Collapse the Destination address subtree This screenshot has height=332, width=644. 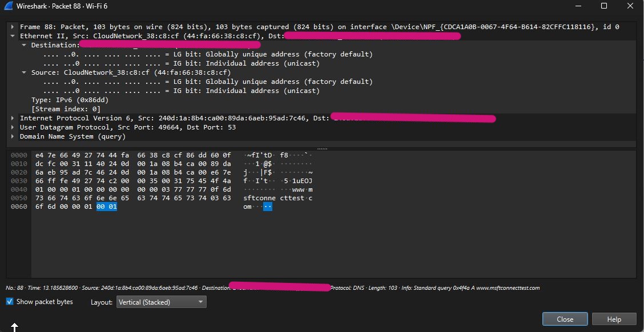pos(25,45)
